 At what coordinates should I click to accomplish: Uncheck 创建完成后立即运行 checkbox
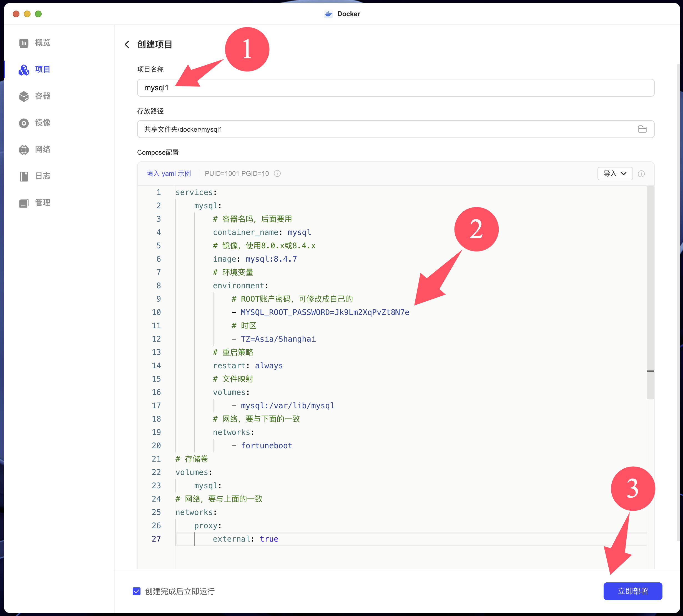(137, 591)
